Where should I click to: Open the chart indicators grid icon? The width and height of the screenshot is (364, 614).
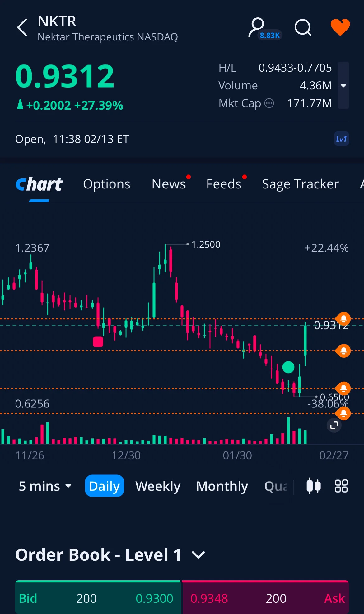(x=341, y=486)
